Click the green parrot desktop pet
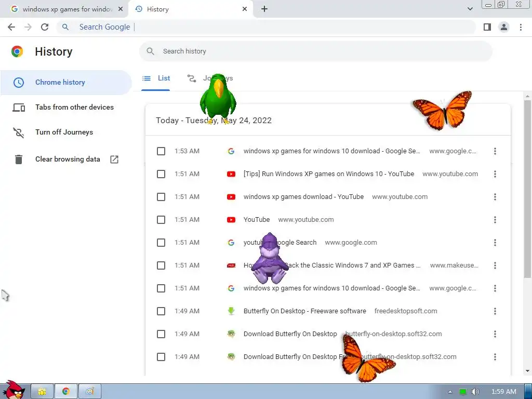The image size is (532, 399). click(x=218, y=99)
